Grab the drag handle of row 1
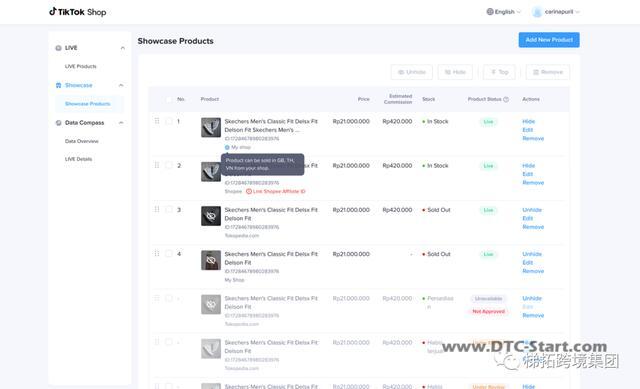 tap(157, 121)
